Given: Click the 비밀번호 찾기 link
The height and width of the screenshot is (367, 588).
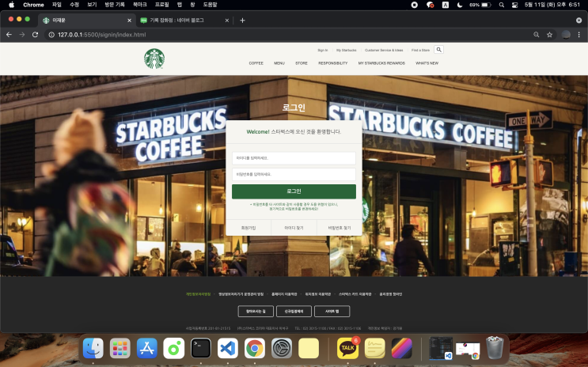Looking at the screenshot, I should pyautogui.click(x=340, y=228).
